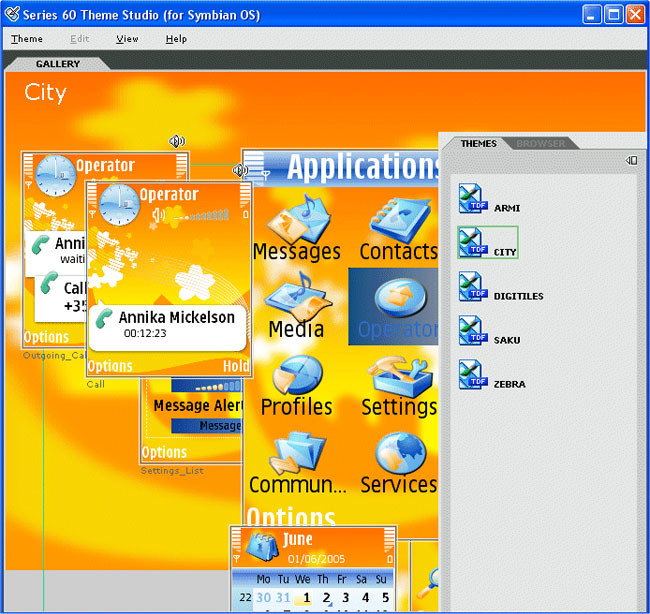
Task: Switch to the GALLERY tab
Action: (58, 64)
